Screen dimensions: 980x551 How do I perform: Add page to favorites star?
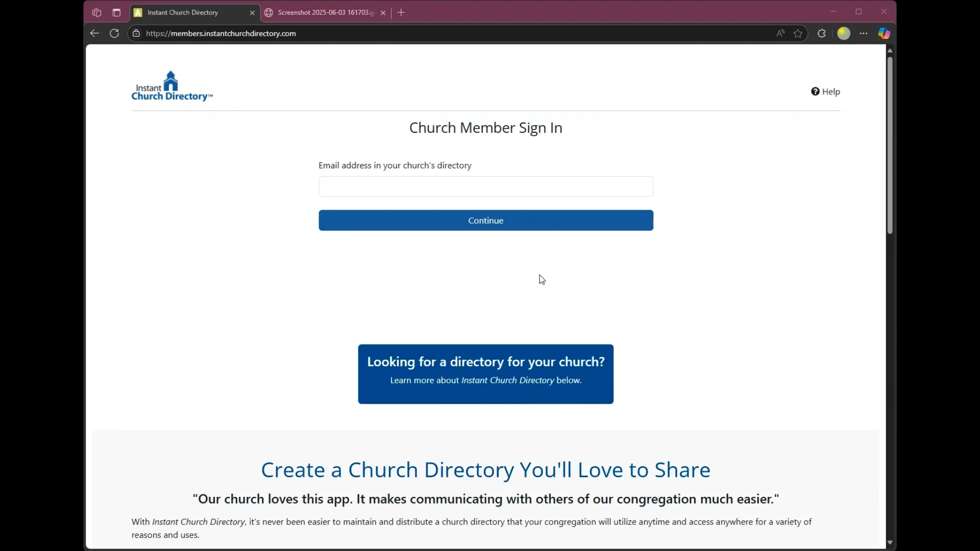click(x=798, y=34)
